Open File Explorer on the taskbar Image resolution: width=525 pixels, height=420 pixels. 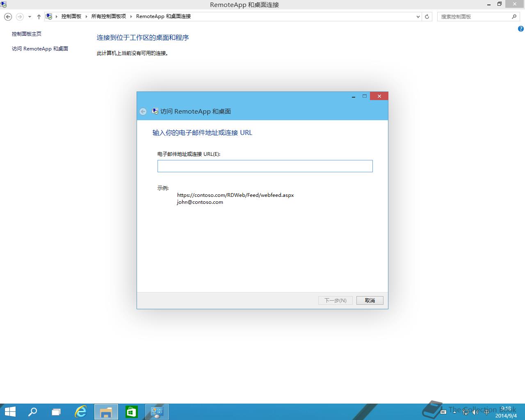(x=106, y=412)
